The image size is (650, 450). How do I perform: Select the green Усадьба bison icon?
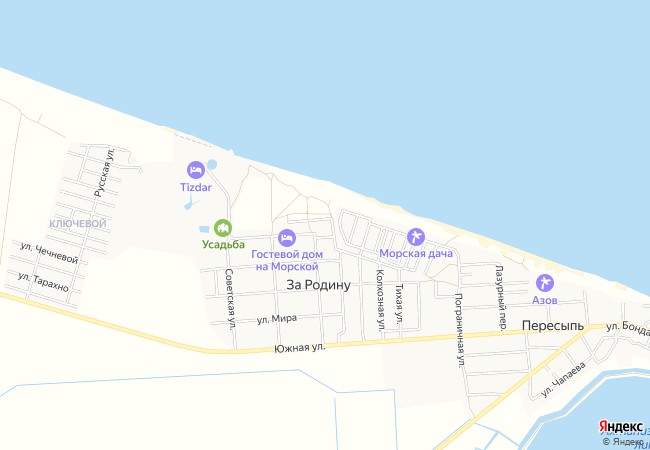click(x=223, y=228)
